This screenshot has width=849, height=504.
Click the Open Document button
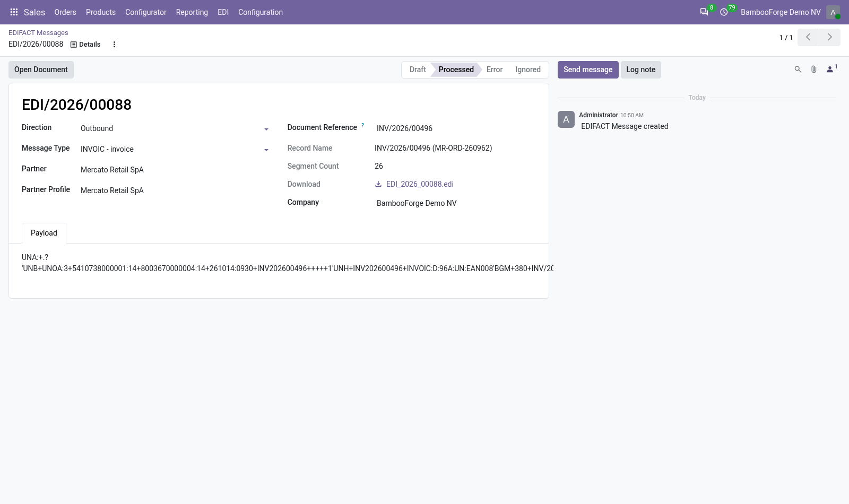point(41,69)
